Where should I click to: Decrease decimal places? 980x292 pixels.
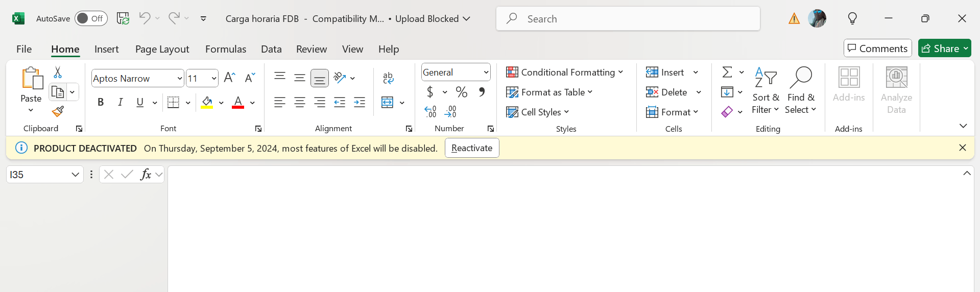click(450, 111)
